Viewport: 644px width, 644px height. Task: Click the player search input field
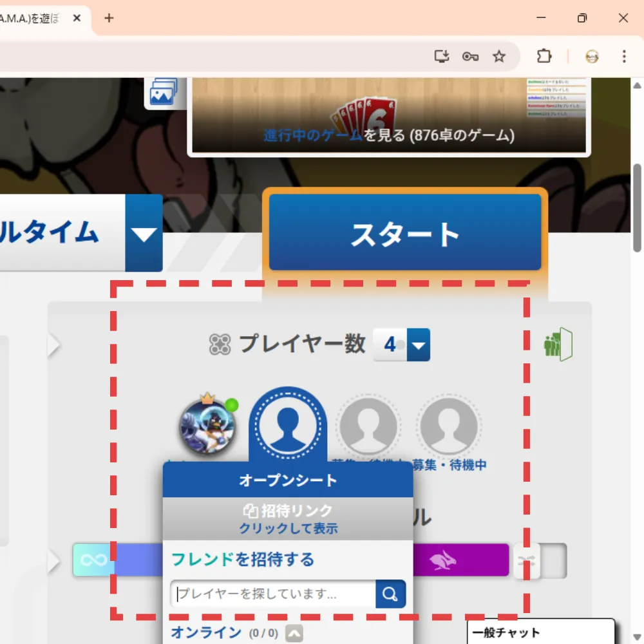tap(270, 594)
